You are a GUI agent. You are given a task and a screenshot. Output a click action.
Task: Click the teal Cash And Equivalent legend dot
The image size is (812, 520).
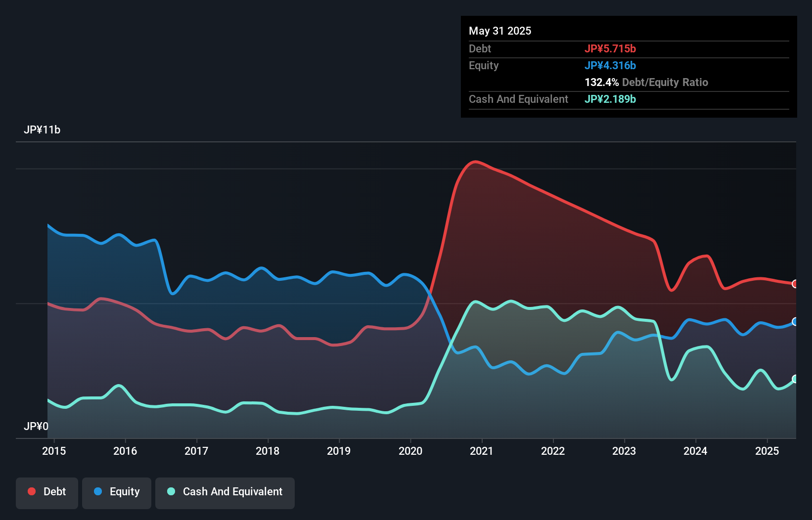pos(170,491)
